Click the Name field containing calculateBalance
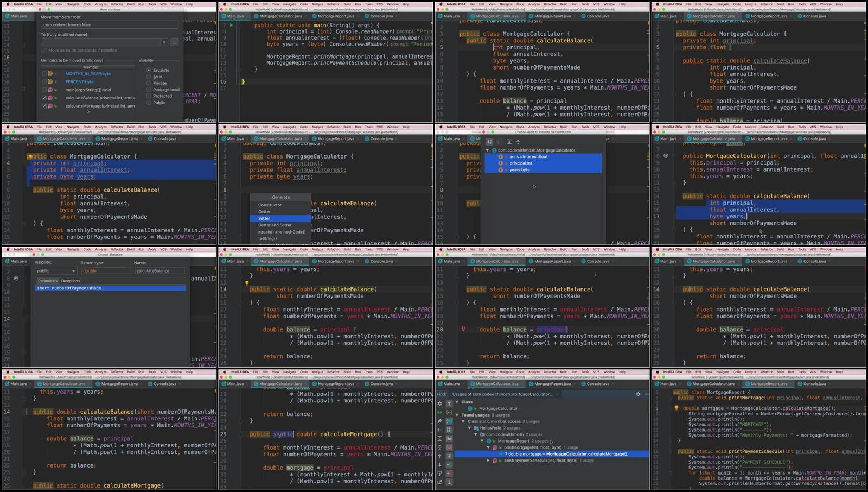This screenshot has width=868, height=492. pos(159,271)
